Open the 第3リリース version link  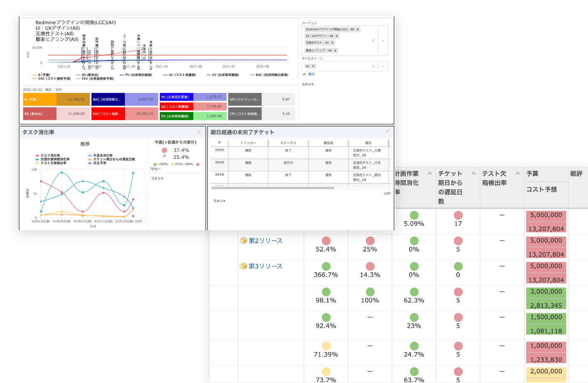point(265,266)
